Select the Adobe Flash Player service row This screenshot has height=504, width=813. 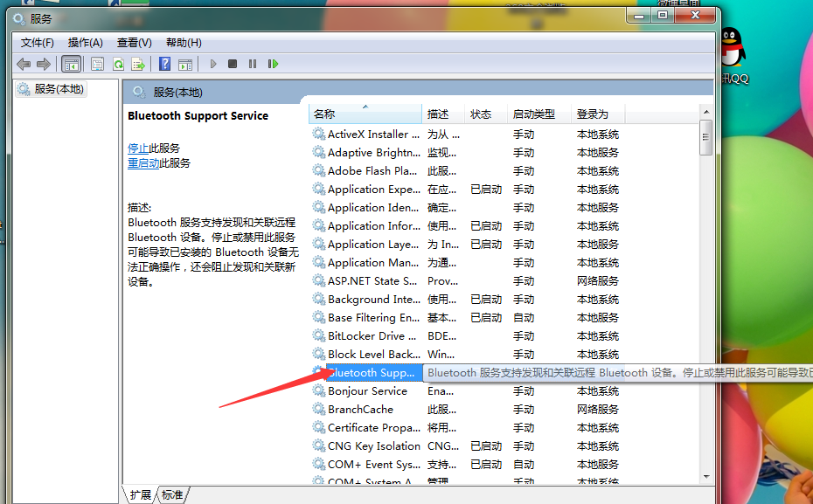coord(467,171)
